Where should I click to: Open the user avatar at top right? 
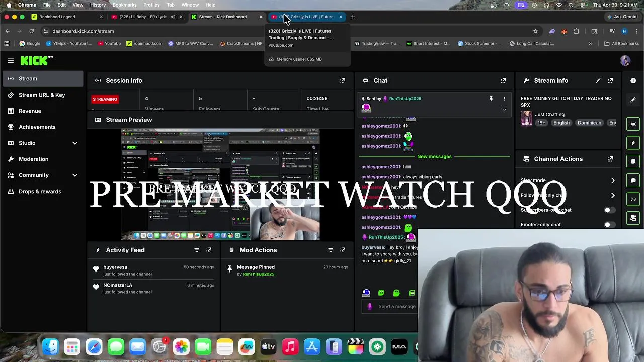tap(625, 61)
